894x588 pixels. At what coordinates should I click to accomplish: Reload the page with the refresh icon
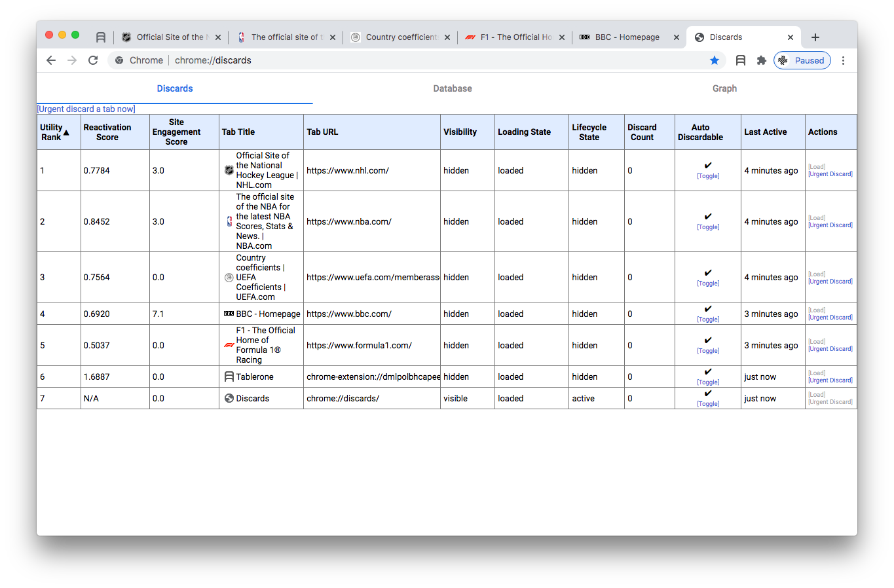93,60
